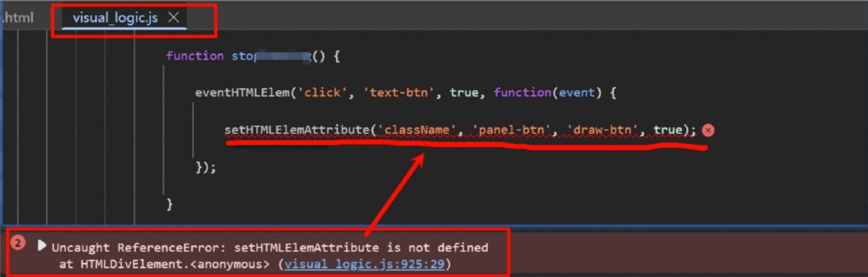Click the true argument in eventHTMLElem line
This screenshot has height=277, width=868.
click(464, 93)
